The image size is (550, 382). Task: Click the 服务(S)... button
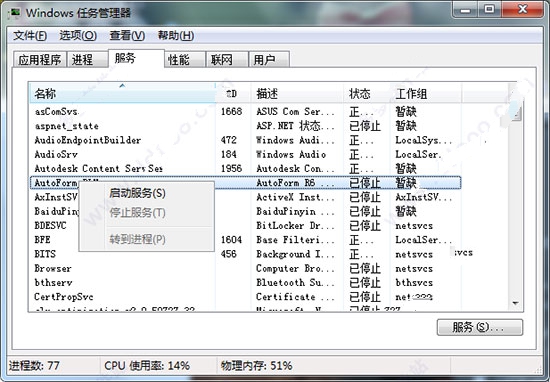pos(479,327)
